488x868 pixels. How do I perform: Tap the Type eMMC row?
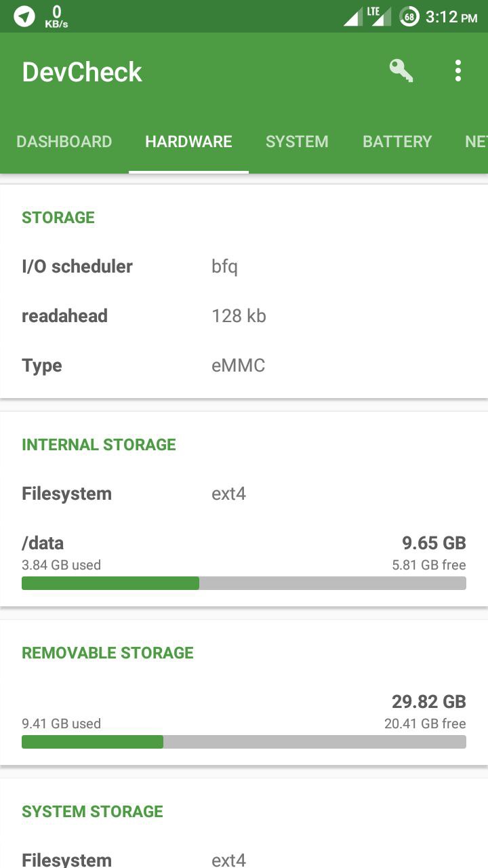click(244, 366)
